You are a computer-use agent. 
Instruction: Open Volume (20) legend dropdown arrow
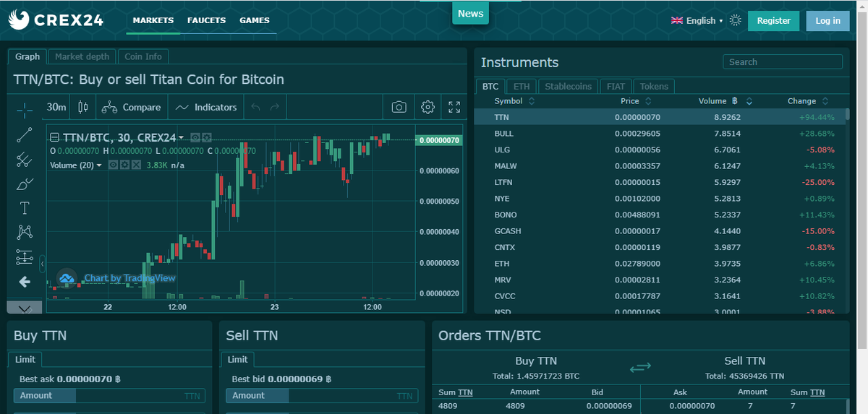click(99, 165)
